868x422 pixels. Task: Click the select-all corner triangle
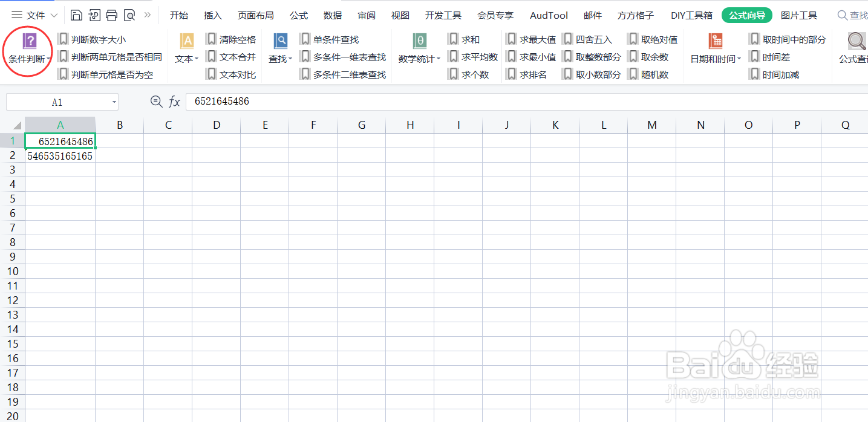[x=16, y=125]
